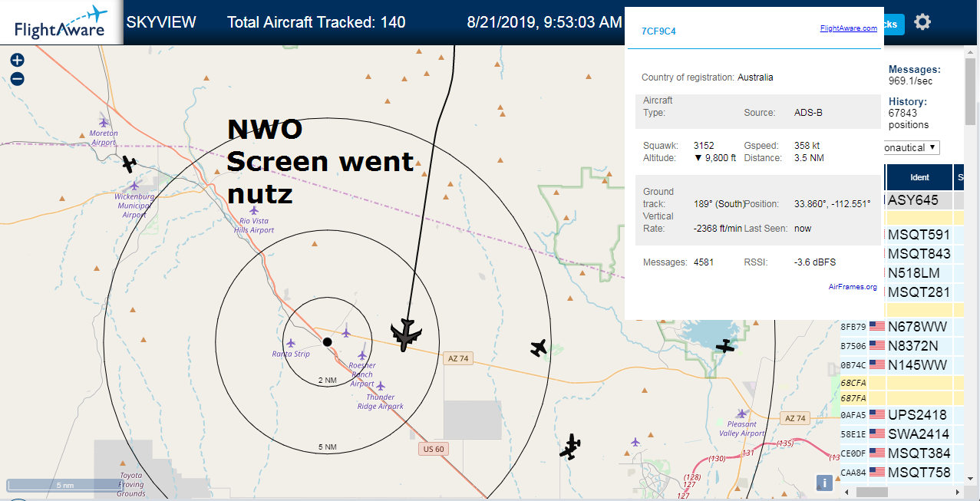Zoom out the map with minus button
980x501 pixels.
tap(17, 78)
